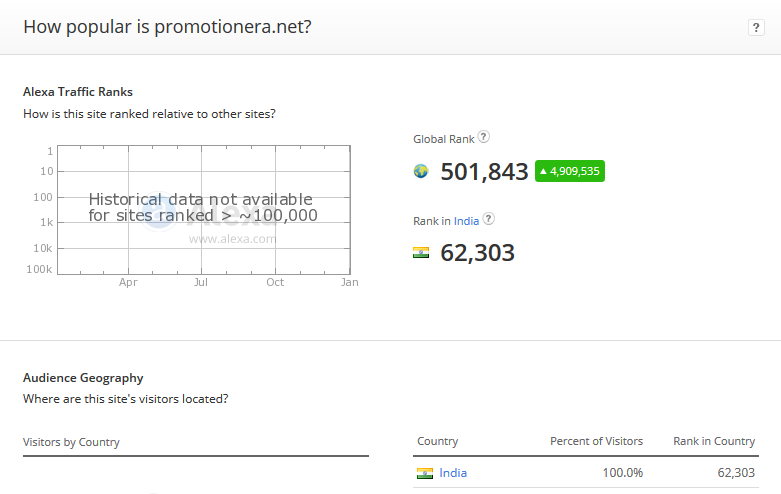Image resolution: width=781 pixels, height=494 pixels.
Task: Click the Rank in Country column header
Action: (x=714, y=441)
